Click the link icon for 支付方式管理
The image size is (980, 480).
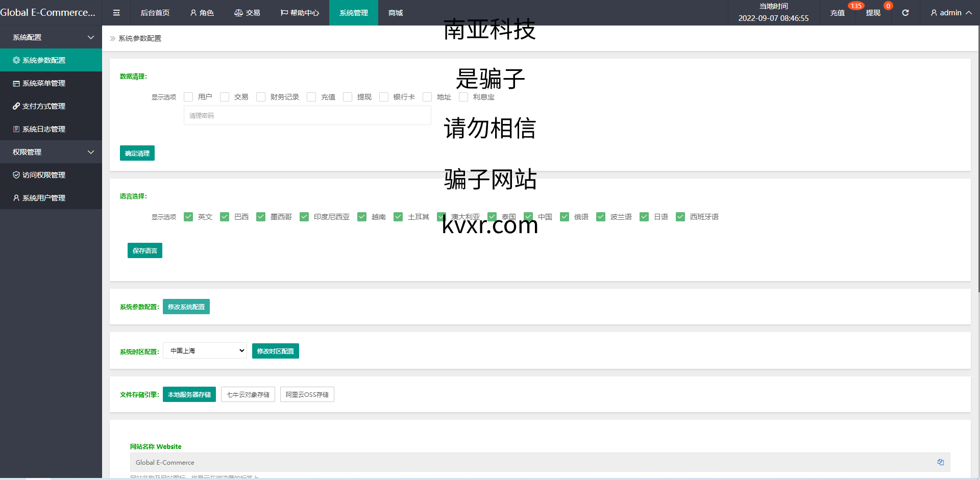click(x=16, y=106)
